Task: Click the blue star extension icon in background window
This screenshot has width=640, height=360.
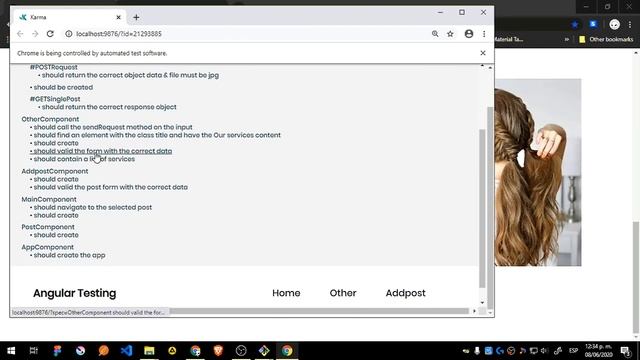Action: [575, 24]
